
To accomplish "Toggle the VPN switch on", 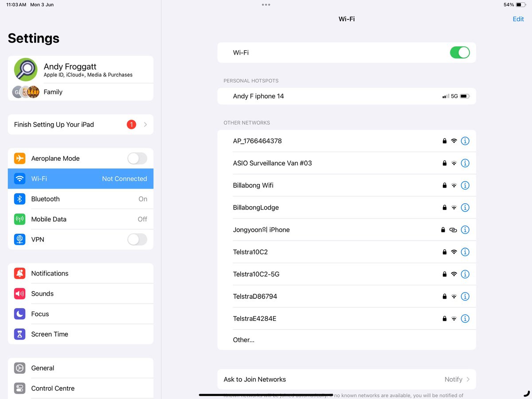I will pyautogui.click(x=137, y=240).
